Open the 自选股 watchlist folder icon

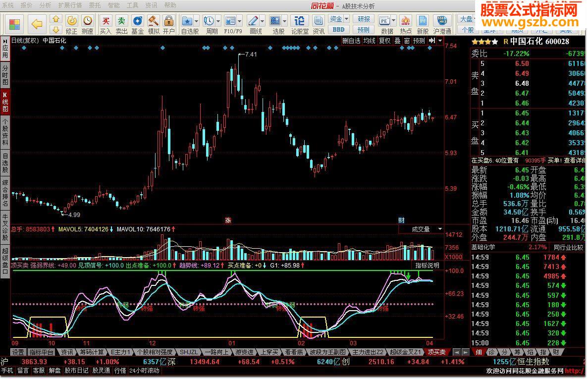coord(187,21)
